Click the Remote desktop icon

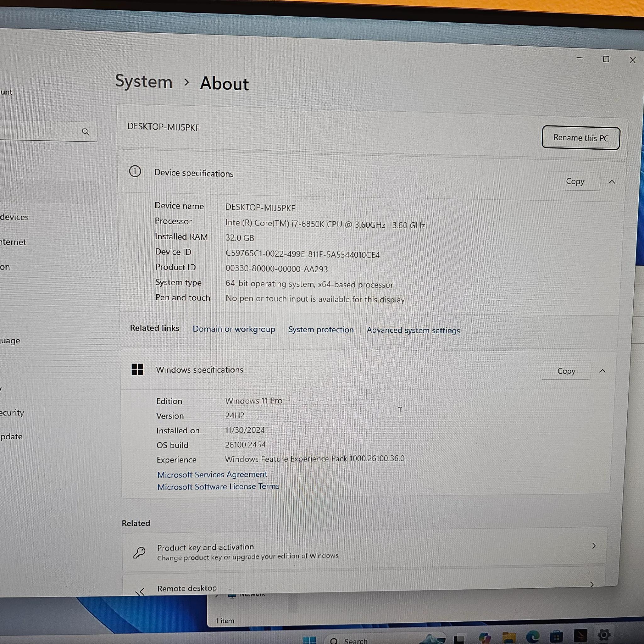tap(140, 592)
